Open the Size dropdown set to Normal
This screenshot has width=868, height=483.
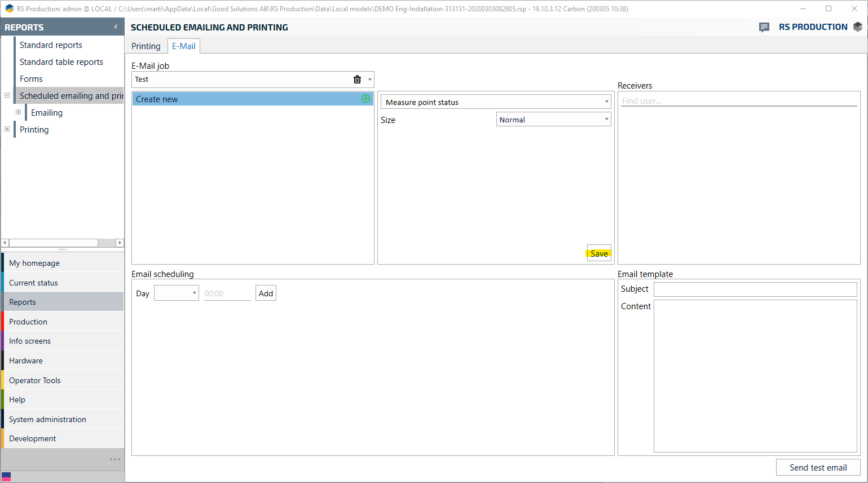pos(606,120)
